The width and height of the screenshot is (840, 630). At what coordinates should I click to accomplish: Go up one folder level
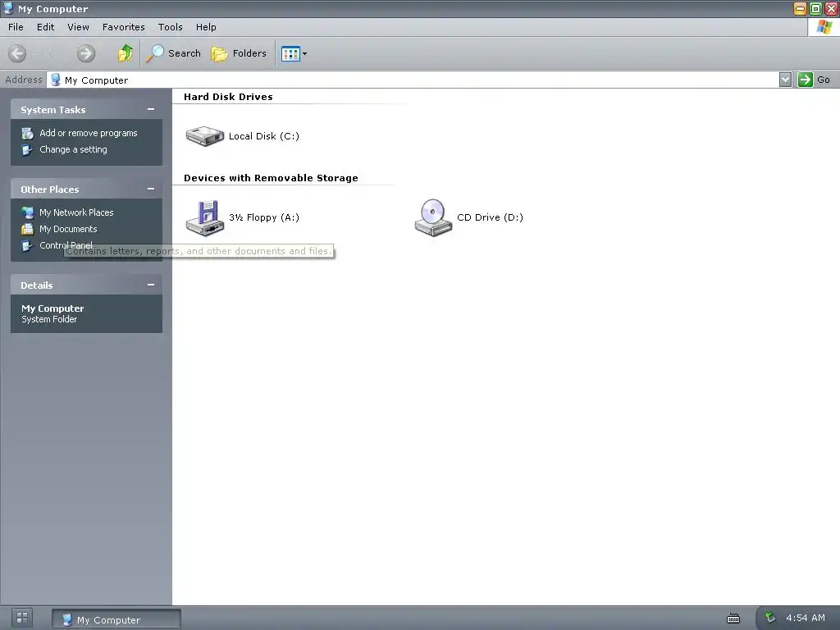(x=126, y=53)
